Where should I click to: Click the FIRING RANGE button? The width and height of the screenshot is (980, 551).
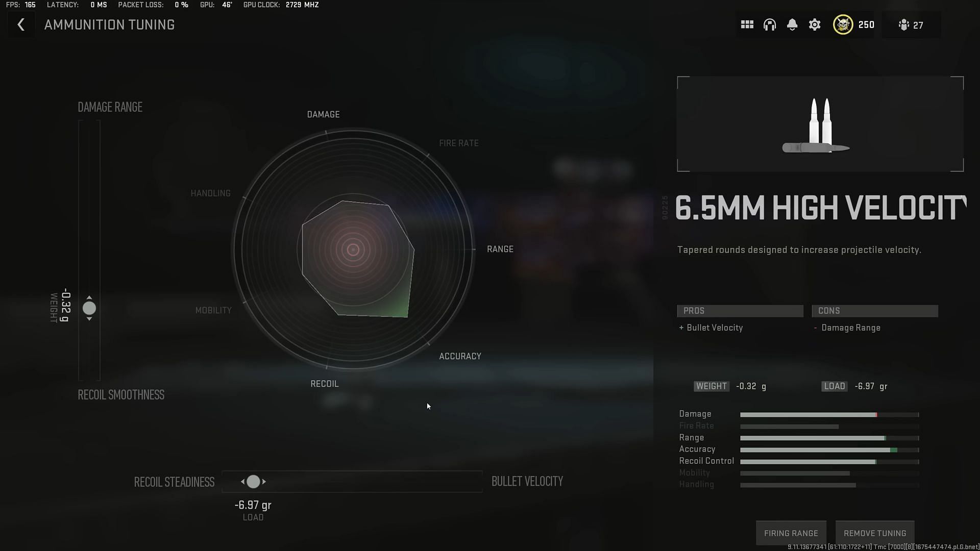(x=791, y=533)
